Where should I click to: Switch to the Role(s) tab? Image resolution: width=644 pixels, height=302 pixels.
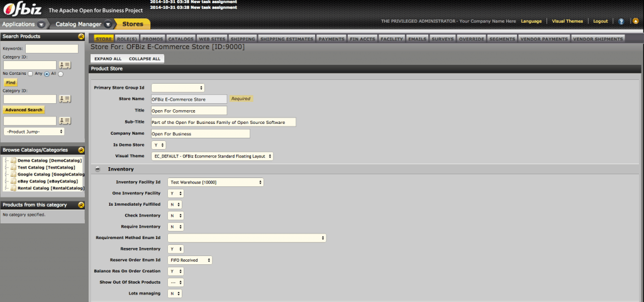(126, 39)
